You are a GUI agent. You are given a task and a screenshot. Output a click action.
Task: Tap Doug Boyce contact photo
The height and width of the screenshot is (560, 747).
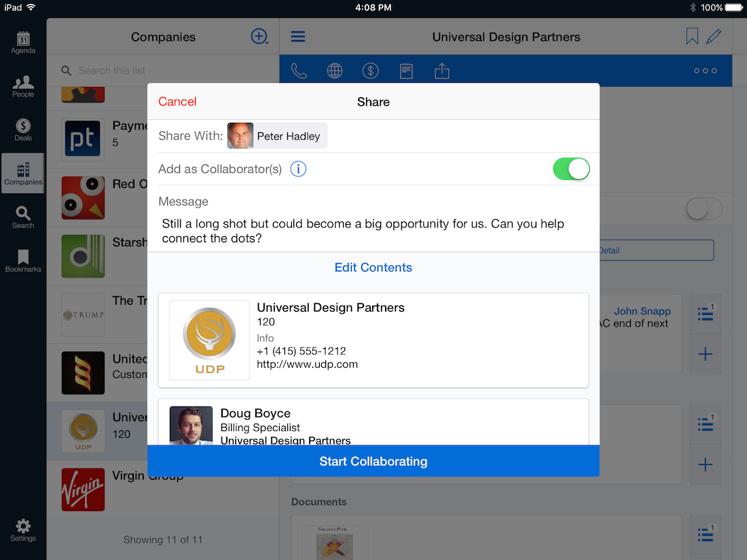(x=191, y=425)
